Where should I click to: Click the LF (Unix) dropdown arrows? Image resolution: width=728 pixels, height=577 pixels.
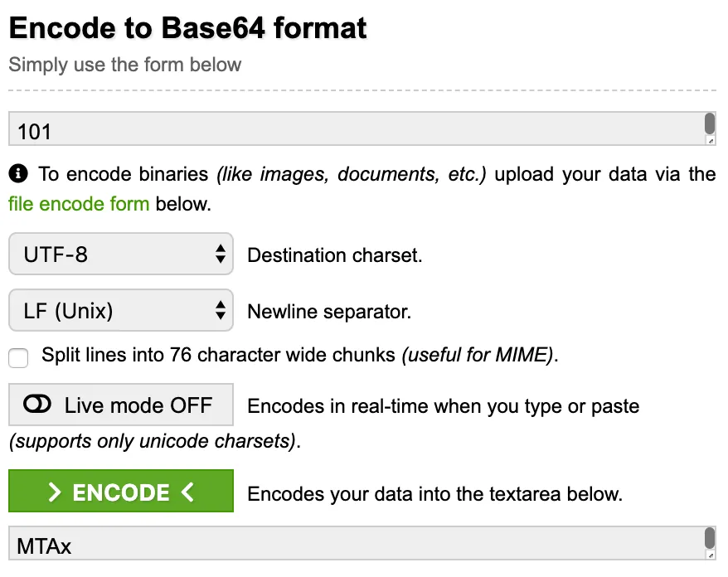(220, 311)
